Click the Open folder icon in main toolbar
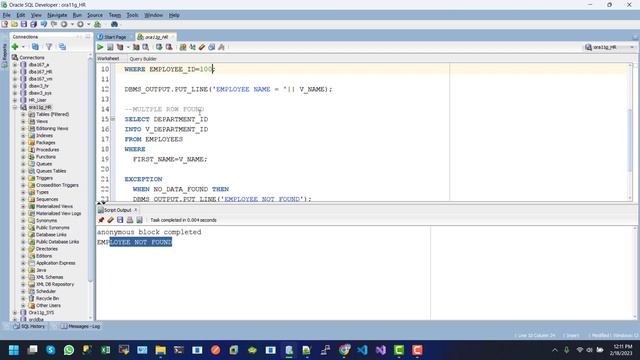Image resolution: width=640 pixels, height=360 pixels. [14, 24]
